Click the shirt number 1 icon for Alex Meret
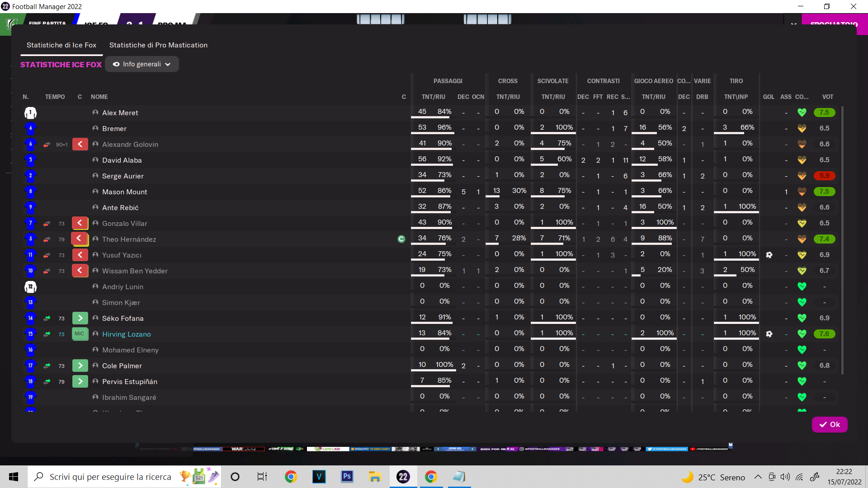This screenshot has width=868, height=488. 30,113
